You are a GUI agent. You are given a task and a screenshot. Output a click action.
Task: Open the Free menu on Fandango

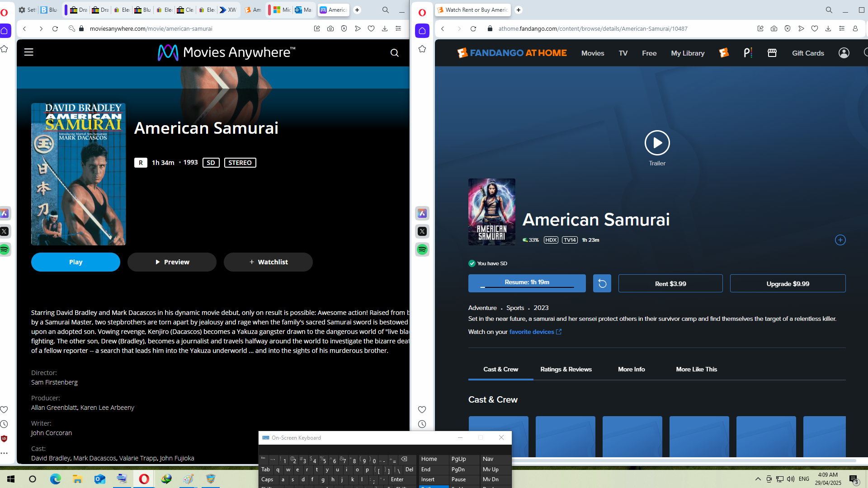(649, 53)
